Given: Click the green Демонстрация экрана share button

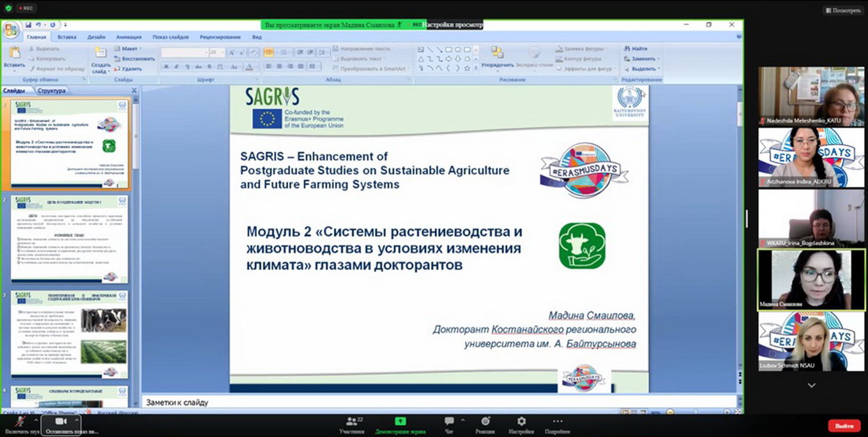Looking at the screenshot, I should (x=400, y=425).
